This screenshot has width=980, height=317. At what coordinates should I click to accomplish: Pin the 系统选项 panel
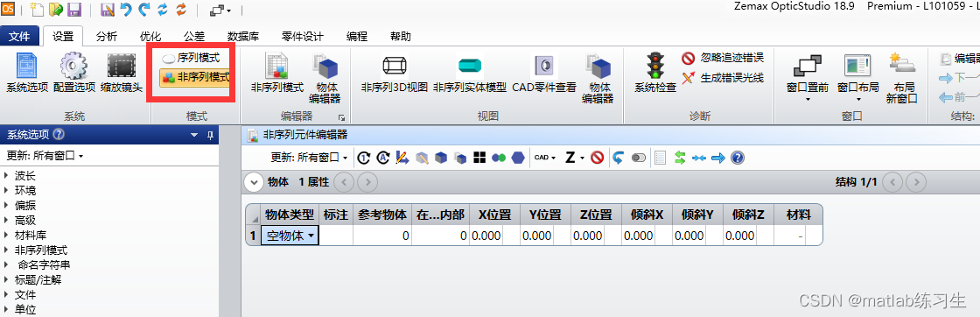[x=210, y=135]
